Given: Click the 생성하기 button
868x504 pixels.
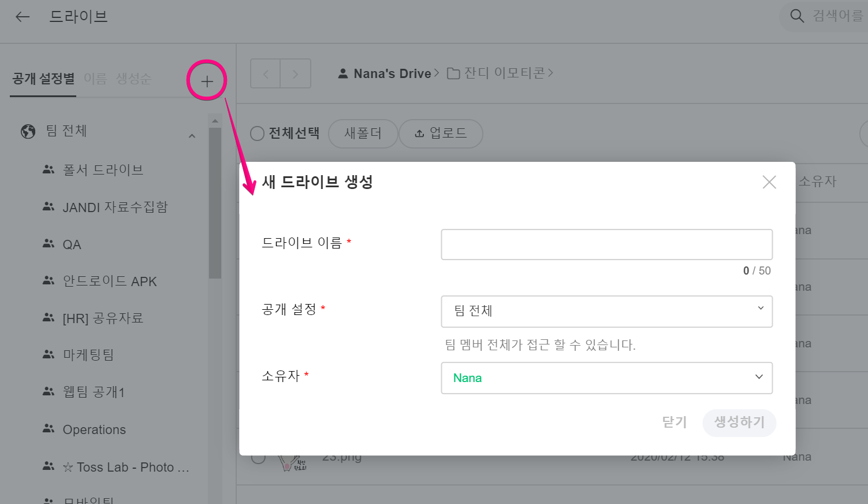Looking at the screenshot, I should click(739, 423).
